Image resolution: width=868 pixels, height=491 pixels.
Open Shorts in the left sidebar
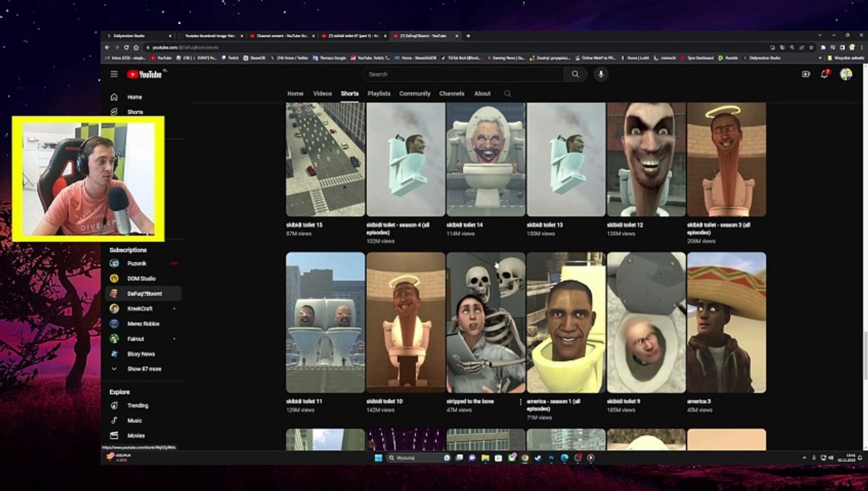[x=134, y=112]
